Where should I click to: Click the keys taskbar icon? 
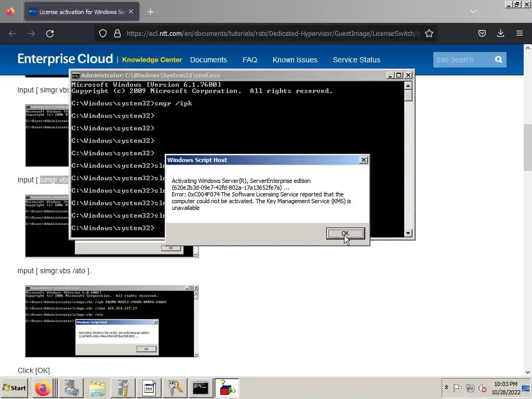pos(175,388)
